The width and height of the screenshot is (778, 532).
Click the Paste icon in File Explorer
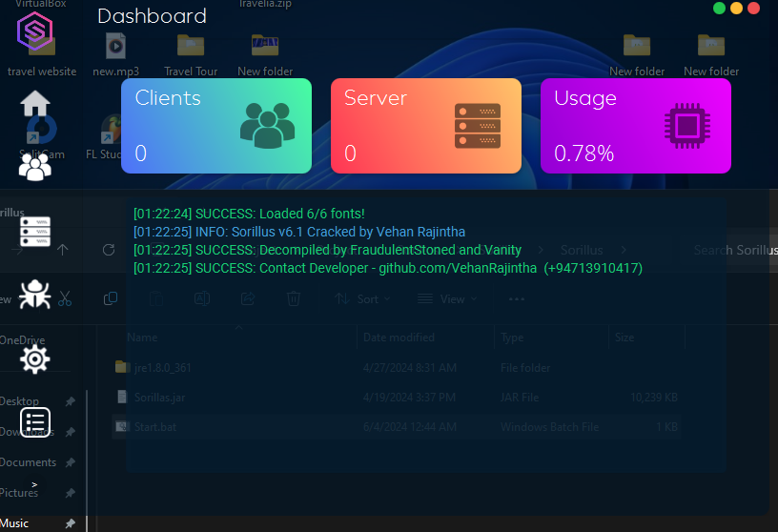point(156,298)
